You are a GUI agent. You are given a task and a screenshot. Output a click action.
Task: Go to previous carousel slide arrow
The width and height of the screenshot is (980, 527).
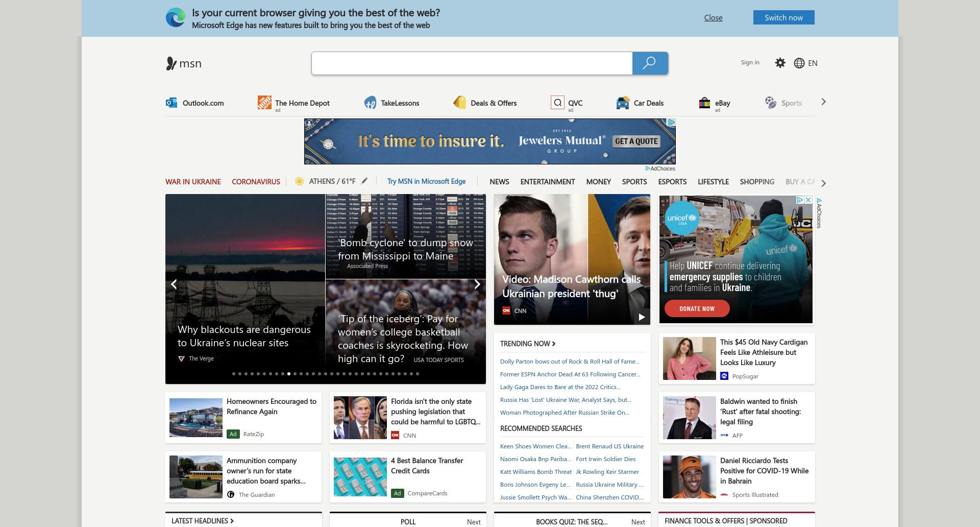click(174, 284)
